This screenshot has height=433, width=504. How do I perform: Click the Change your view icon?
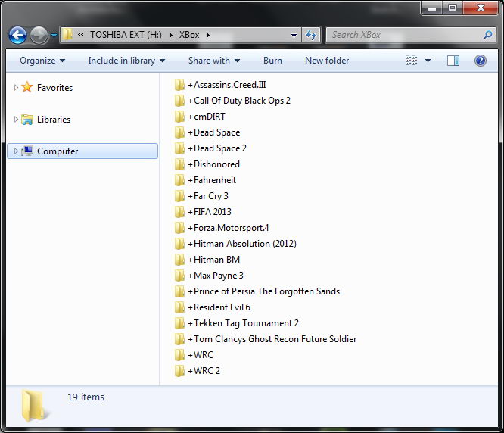pos(412,61)
